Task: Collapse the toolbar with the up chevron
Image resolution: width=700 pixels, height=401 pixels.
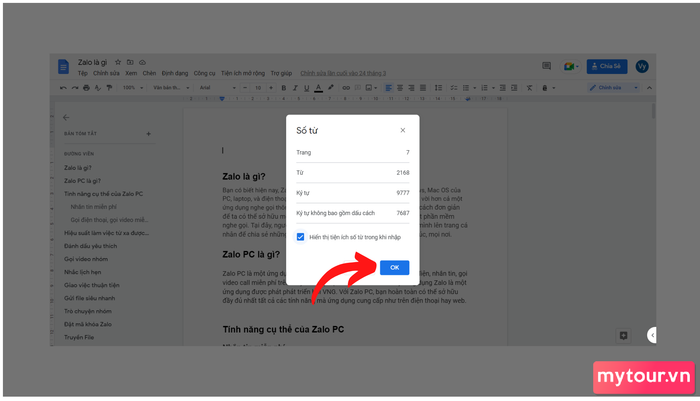Action: point(649,88)
